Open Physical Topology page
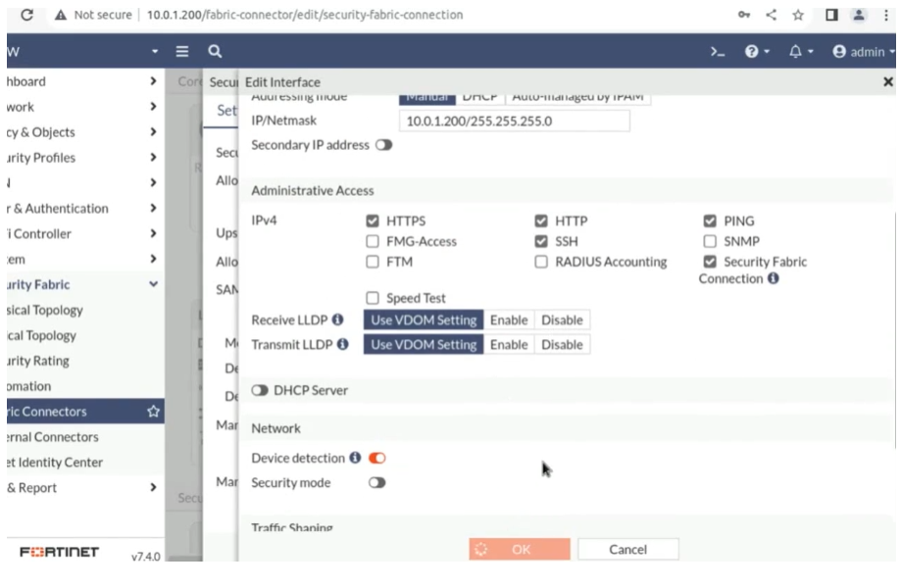901x588 pixels. tap(45, 310)
